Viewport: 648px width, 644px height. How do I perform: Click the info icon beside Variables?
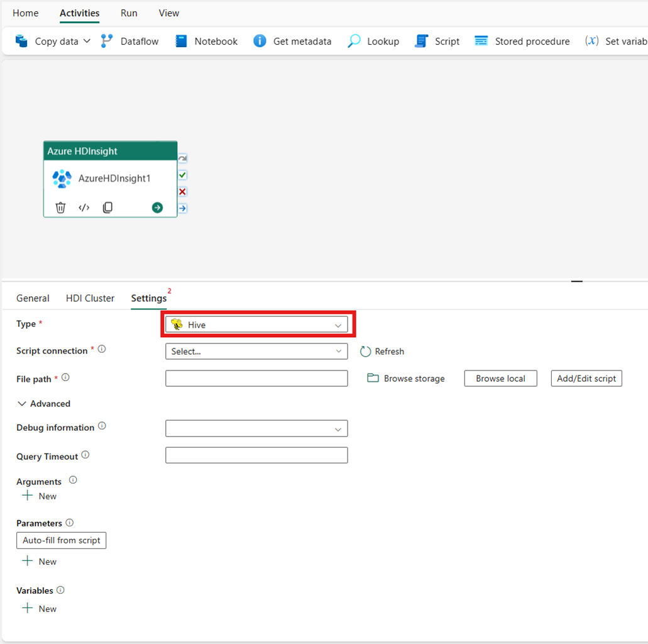pyautogui.click(x=60, y=591)
